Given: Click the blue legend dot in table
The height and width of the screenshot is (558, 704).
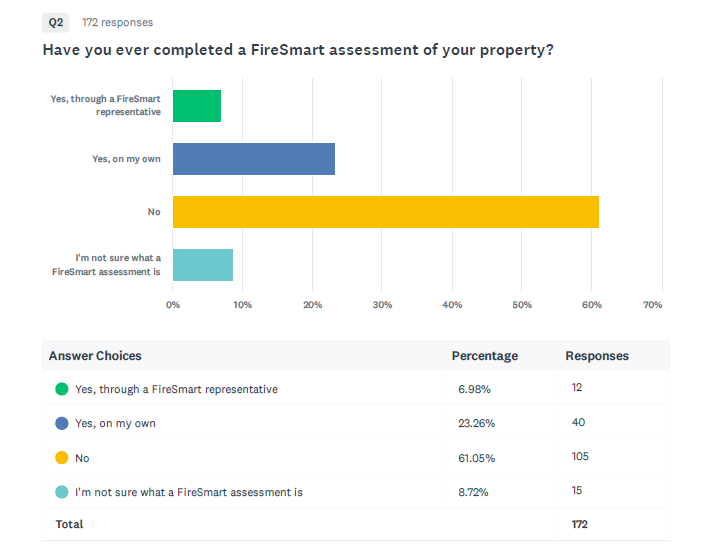Looking at the screenshot, I should tap(62, 423).
